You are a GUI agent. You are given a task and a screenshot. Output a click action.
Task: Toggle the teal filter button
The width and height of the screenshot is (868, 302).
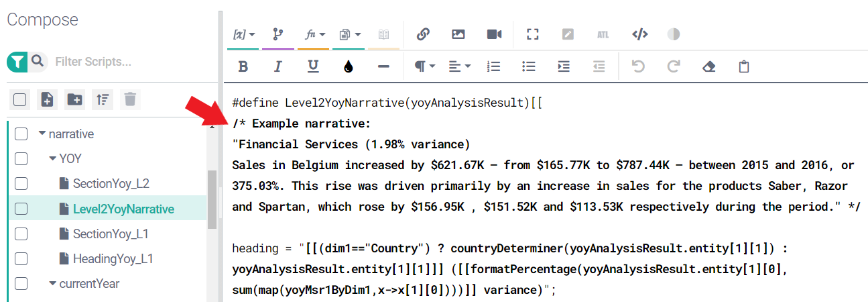point(17,62)
